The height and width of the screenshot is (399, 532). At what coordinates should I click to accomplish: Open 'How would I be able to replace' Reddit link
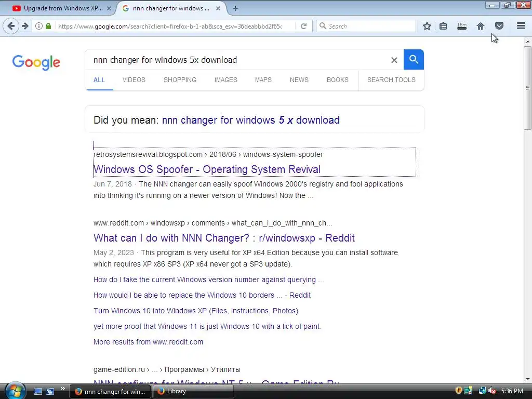point(202,295)
